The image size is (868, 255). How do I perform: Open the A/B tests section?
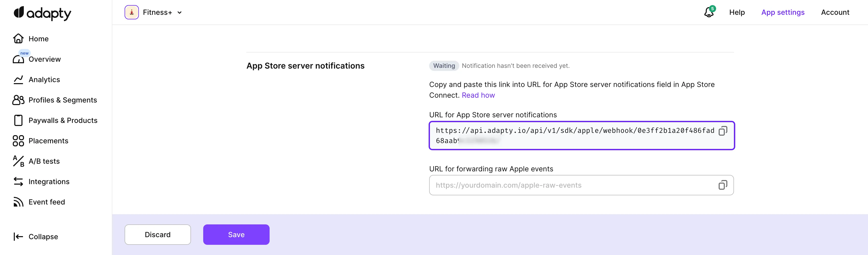pos(44,161)
